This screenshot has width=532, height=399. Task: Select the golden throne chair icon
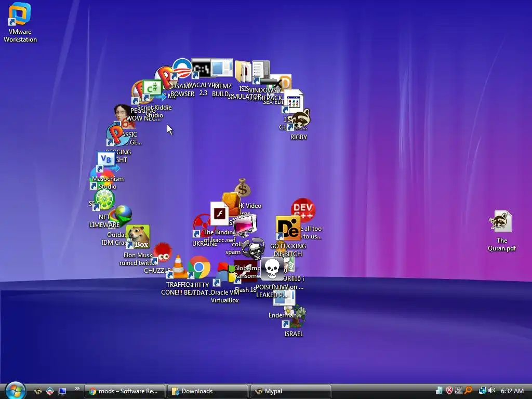231,203
